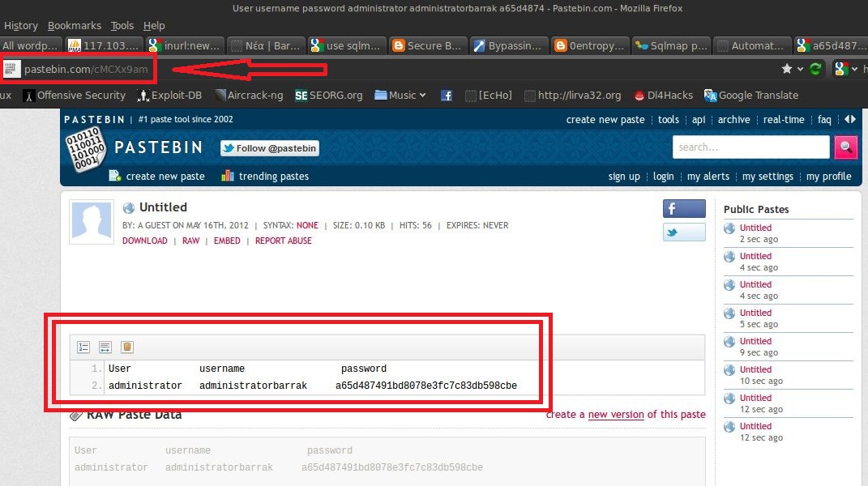Open Dl4Hacks bookmark
The image size is (868, 486).
click(x=663, y=96)
